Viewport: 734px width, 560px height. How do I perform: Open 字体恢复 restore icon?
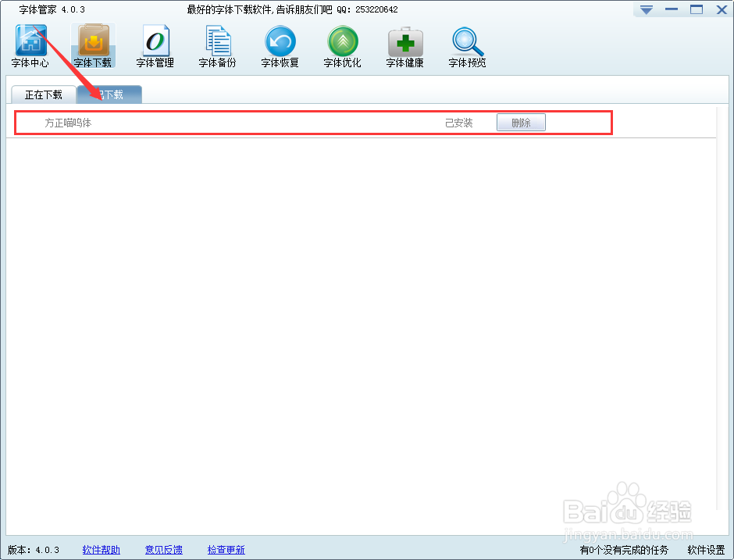pos(280,46)
